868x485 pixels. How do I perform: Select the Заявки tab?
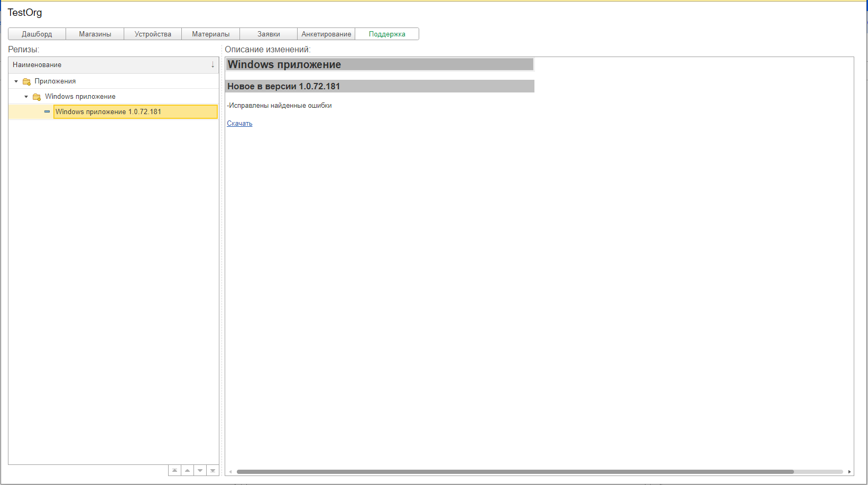[x=269, y=34]
